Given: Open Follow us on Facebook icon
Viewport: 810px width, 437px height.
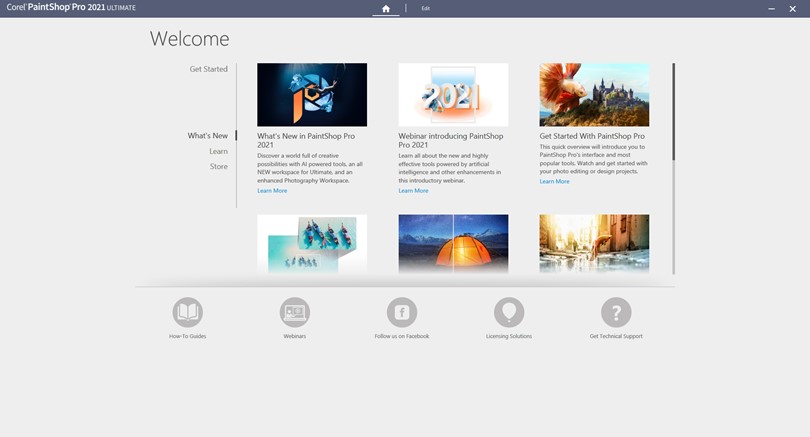Looking at the screenshot, I should pos(402,312).
